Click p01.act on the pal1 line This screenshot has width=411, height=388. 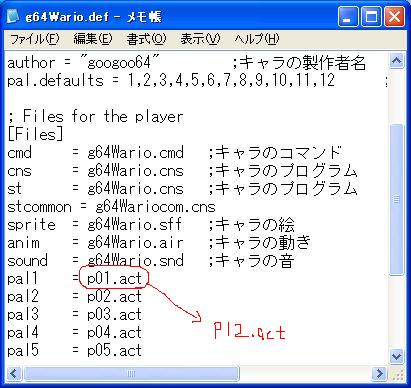(114, 279)
